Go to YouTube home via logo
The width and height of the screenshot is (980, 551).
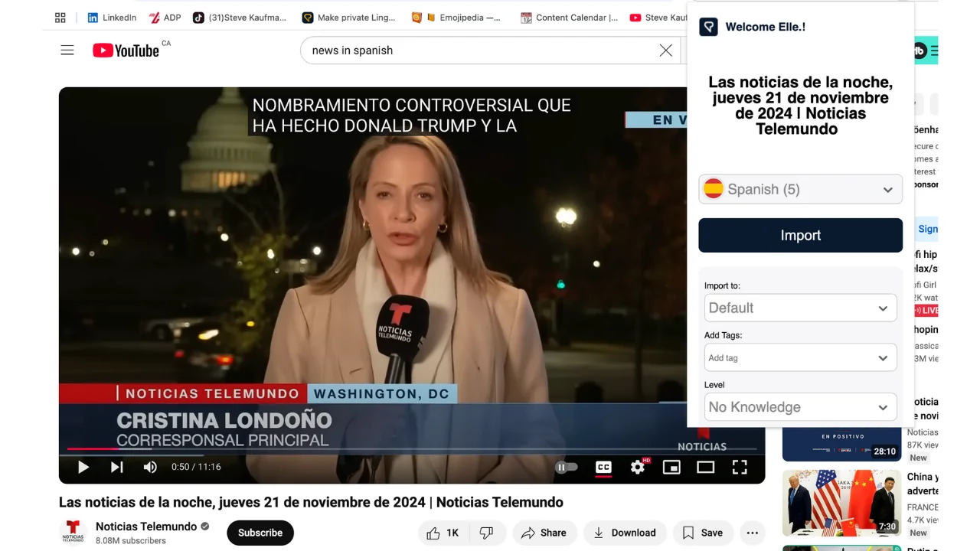[126, 51]
